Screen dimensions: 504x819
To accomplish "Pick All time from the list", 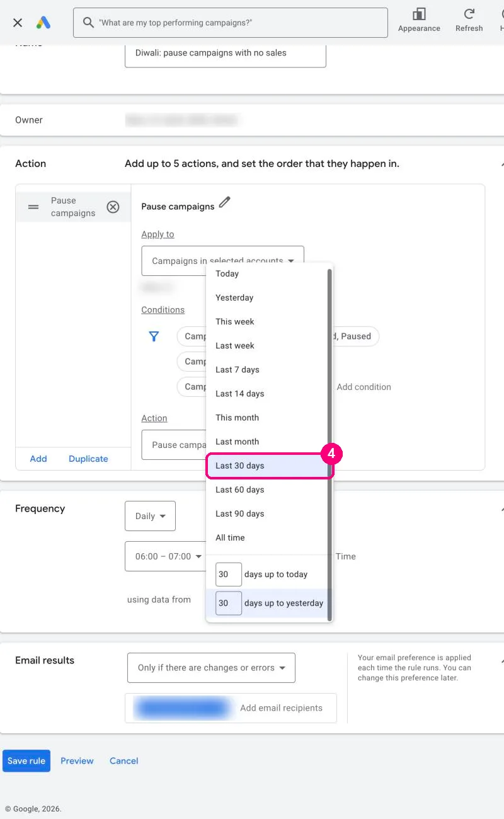I will (266, 537).
